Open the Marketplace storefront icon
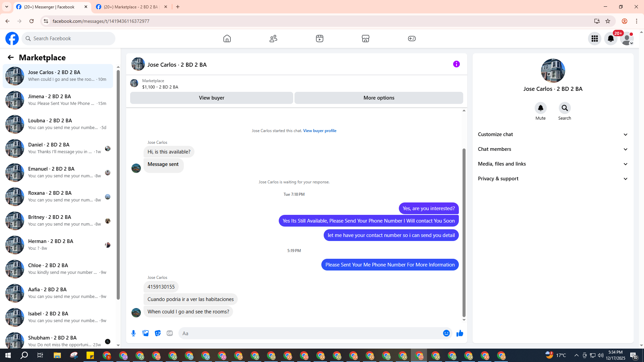This screenshot has width=644, height=362. [x=366, y=39]
